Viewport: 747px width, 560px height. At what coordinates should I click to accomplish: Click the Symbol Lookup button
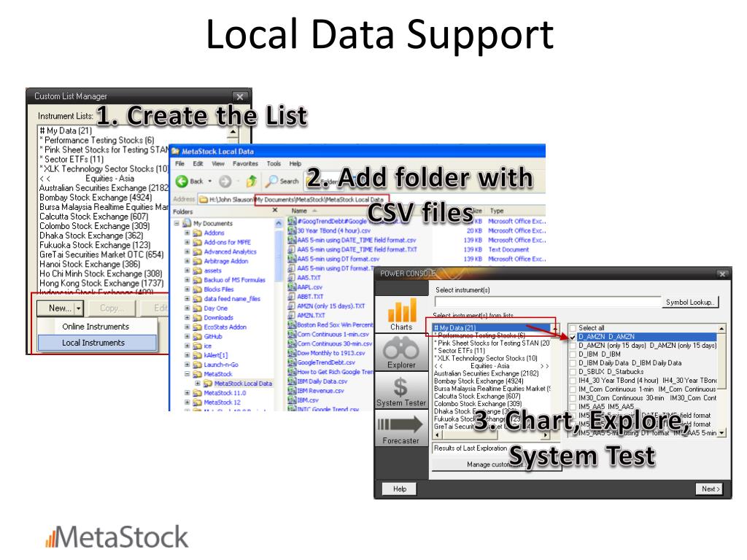(690, 302)
